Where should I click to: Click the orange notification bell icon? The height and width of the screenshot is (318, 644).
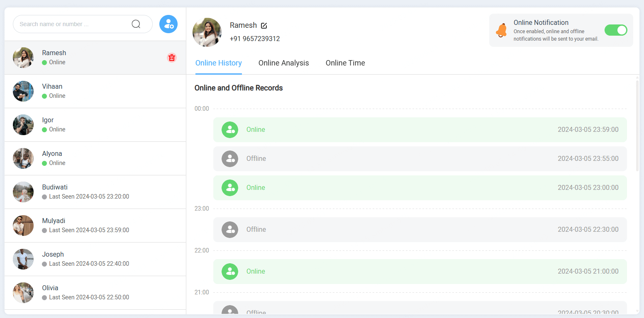click(501, 30)
